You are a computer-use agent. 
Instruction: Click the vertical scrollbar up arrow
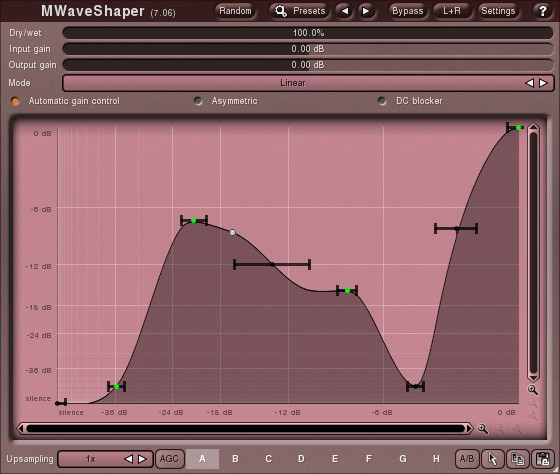point(533,127)
